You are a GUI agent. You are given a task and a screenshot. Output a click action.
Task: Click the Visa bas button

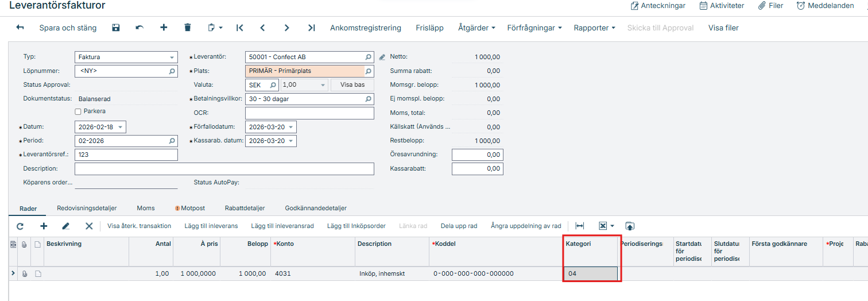pyautogui.click(x=352, y=85)
